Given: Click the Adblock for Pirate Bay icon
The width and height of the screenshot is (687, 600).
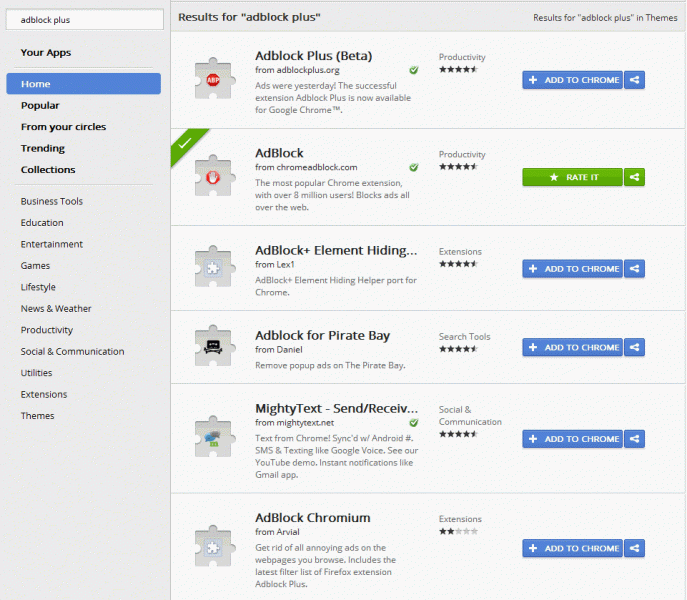Looking at the screenshot, I should [x=213, y=346].
